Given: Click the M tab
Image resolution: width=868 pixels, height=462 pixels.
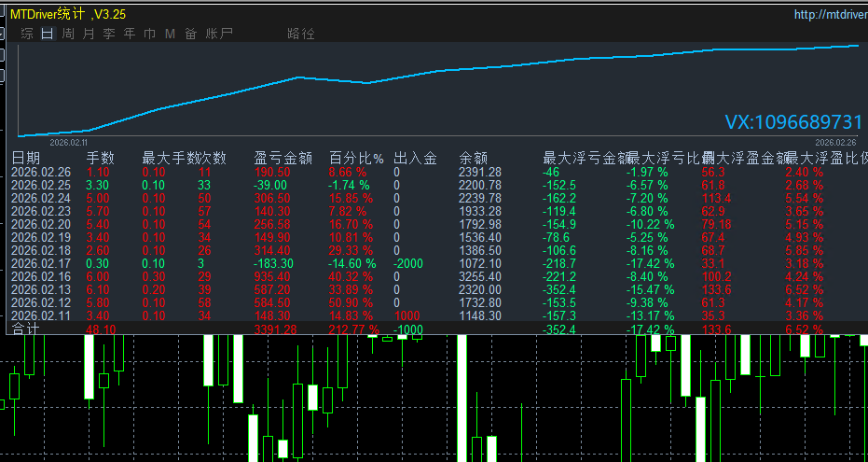Looking at the screenshot, I should tap(170, 34).
